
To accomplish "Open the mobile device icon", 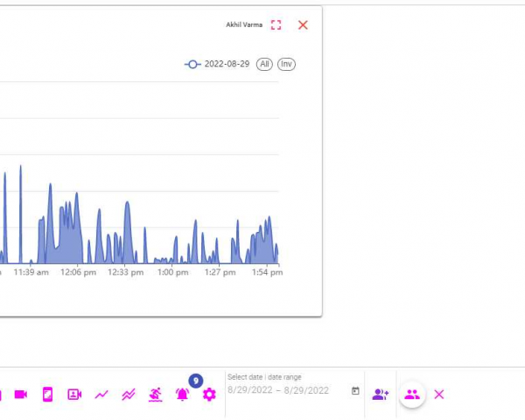I will tap(47, 395).
